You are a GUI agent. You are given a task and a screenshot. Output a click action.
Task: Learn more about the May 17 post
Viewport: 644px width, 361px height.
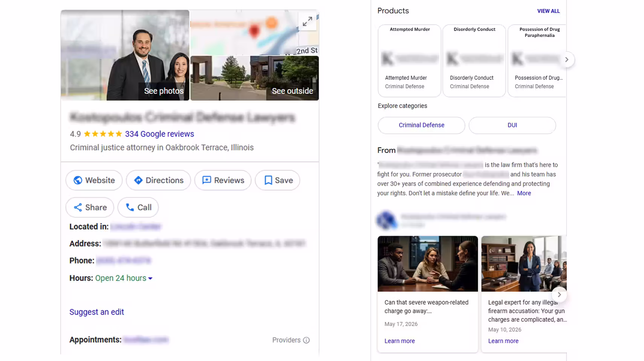(x=399, y=341)
